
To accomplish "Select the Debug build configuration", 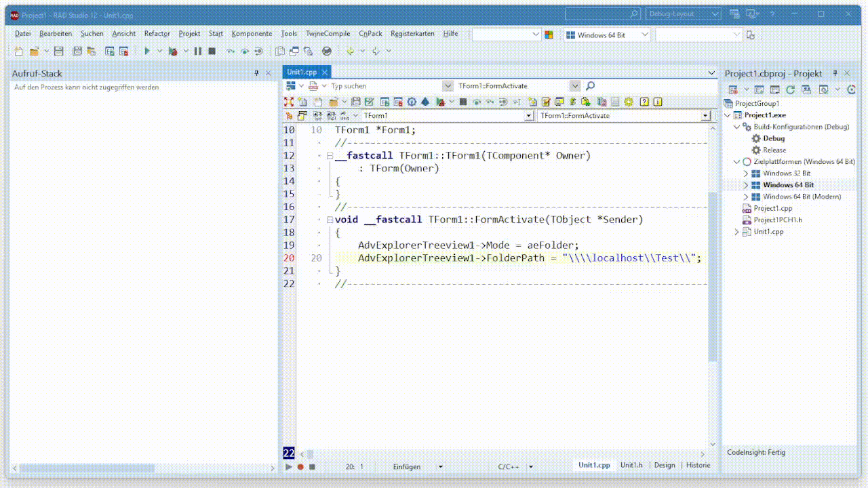I will click(774, 138).
